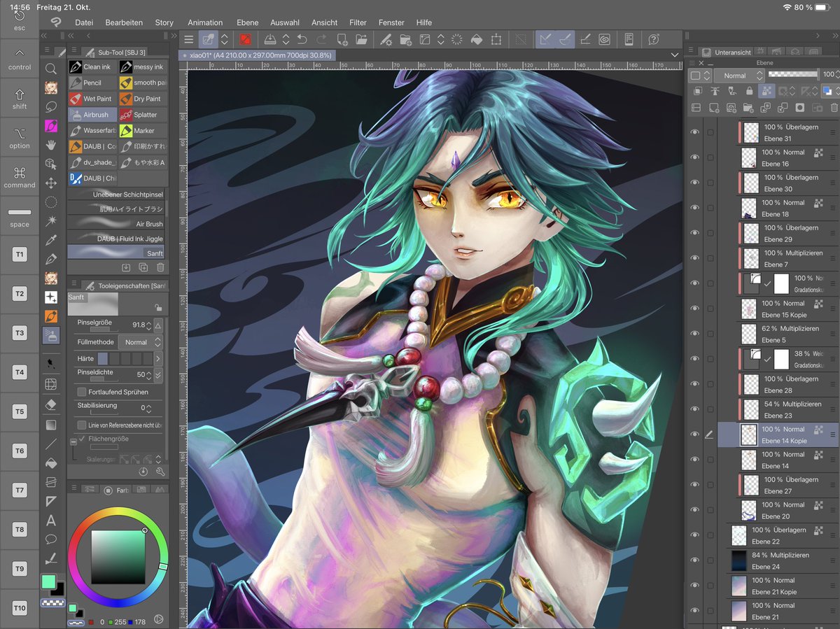Select the Eyedropper tool

point(51,240)
